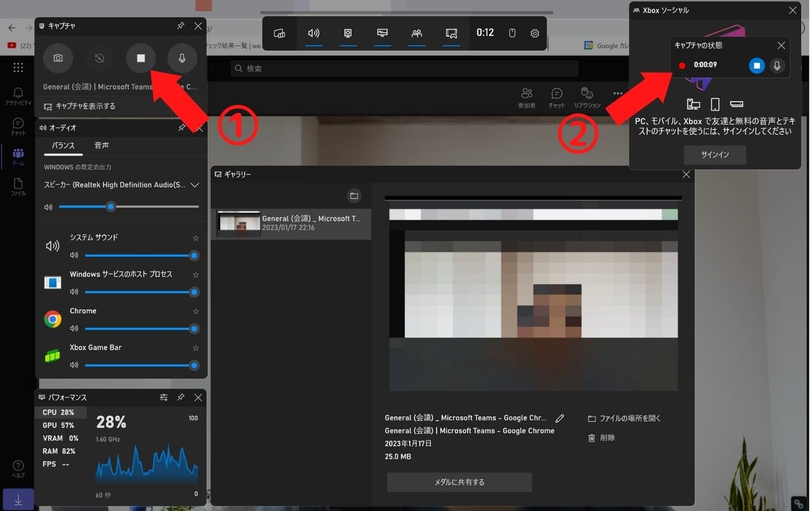Click the record last 30 seconds icon

[100, 58]
